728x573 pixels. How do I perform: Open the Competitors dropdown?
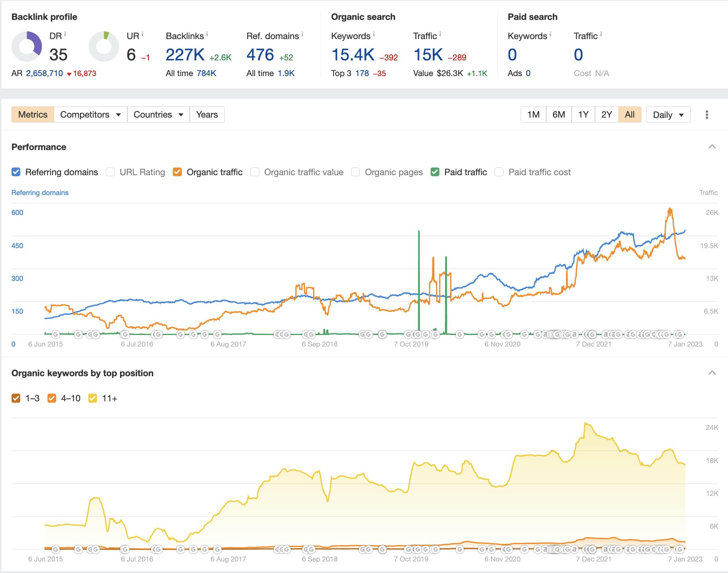(x=91, y=114)
